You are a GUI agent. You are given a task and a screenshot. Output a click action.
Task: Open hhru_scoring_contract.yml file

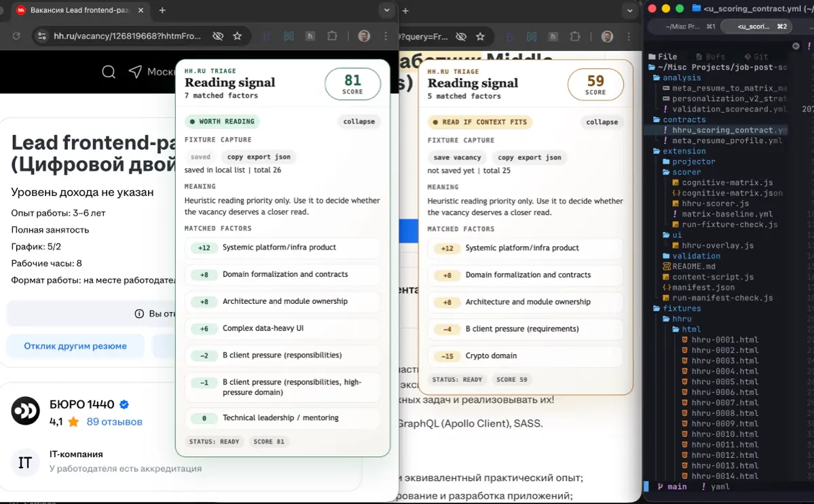click(724, 130)
